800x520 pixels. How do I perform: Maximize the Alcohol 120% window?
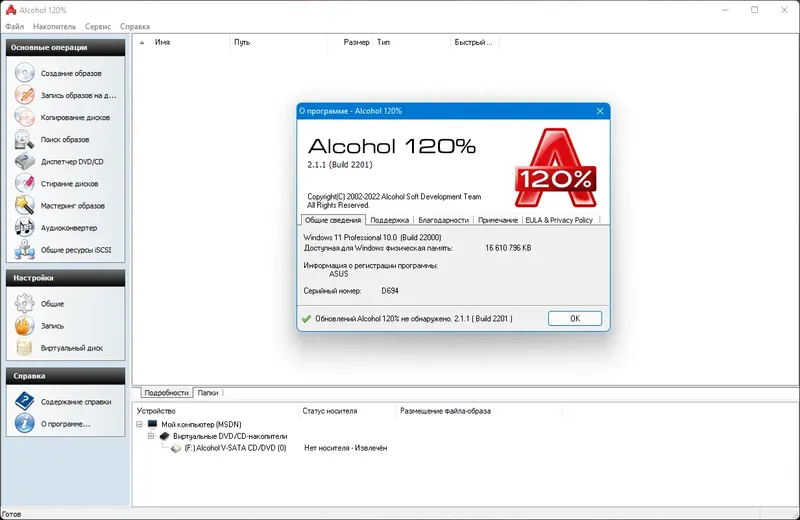point(755,10)
